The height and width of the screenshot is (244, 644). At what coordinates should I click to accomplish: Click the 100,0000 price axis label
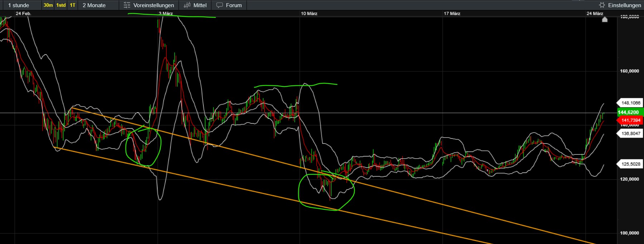coord(629,233)
